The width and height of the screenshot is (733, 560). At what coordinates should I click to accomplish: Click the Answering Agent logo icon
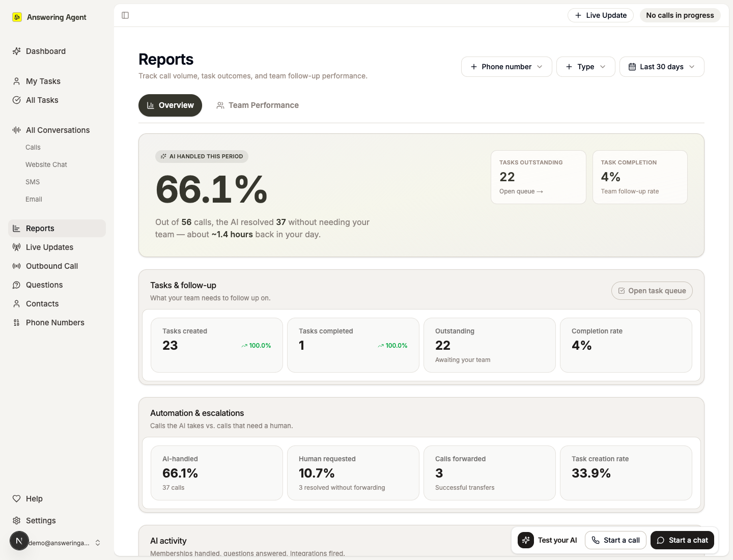(17, 17)
